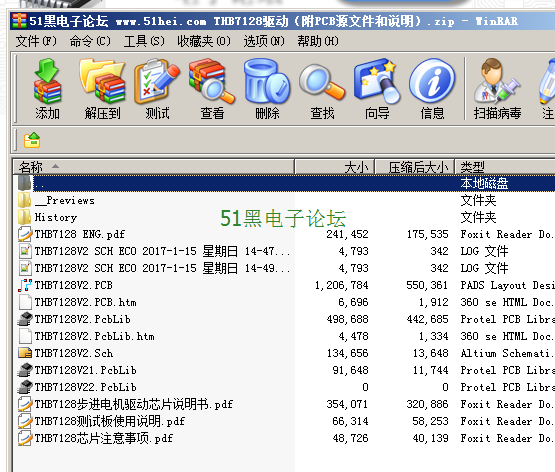This screenshot has width=555, height=472.
Task: Click the size value 354,071
Action: pyautogui.click(x=347, y=404)
